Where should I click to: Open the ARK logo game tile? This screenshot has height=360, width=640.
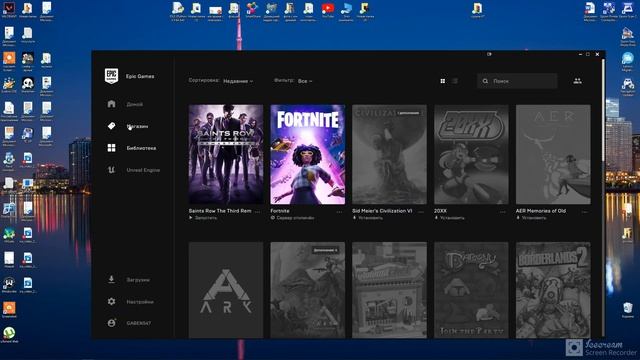click(226, 290)
